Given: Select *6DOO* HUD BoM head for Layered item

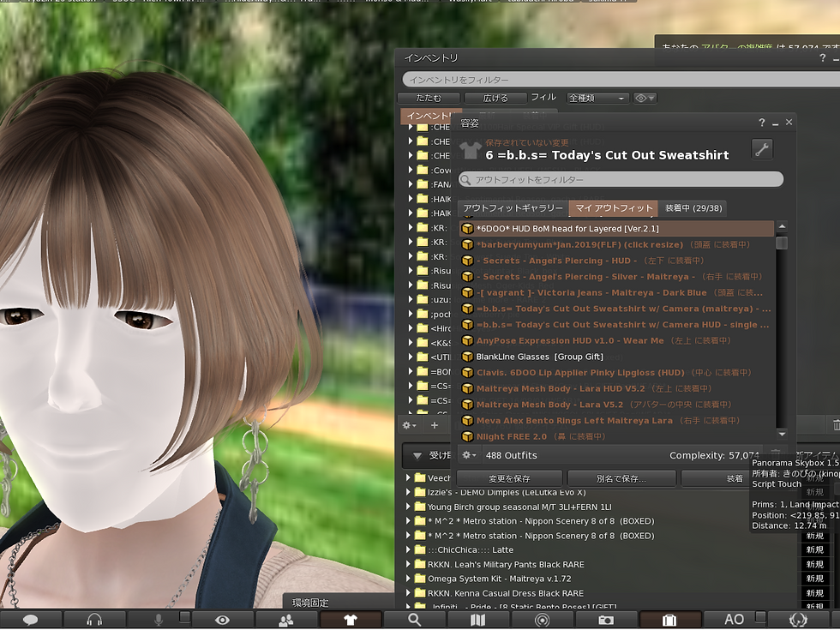Looking at the screenshot, I should coord(616,229).
